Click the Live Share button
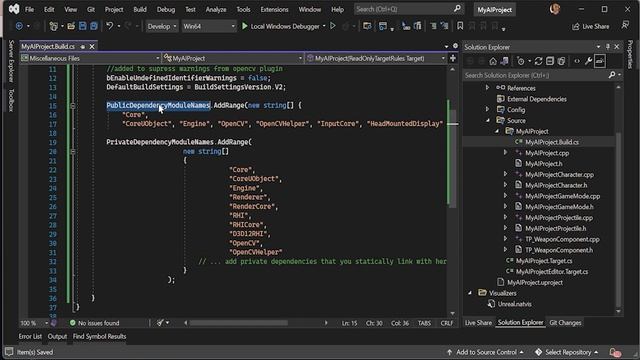This screenshot has height=360, width=640. [x=591, y=26]
